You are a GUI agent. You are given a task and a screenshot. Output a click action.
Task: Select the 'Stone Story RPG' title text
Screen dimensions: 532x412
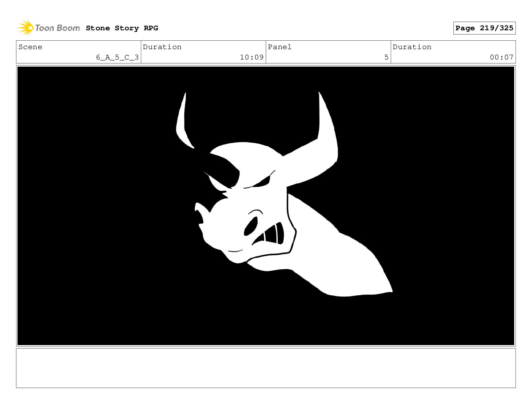click(x=122, y=28)
